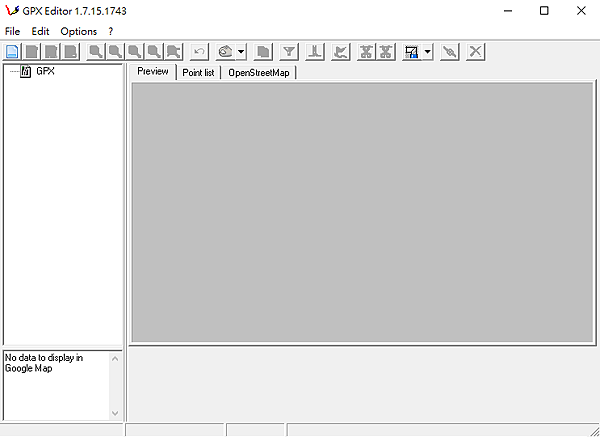Click the Copy pages toolbar icon
Image resolution: width=600 pixels, height=437 pixels.
(263, 52)
